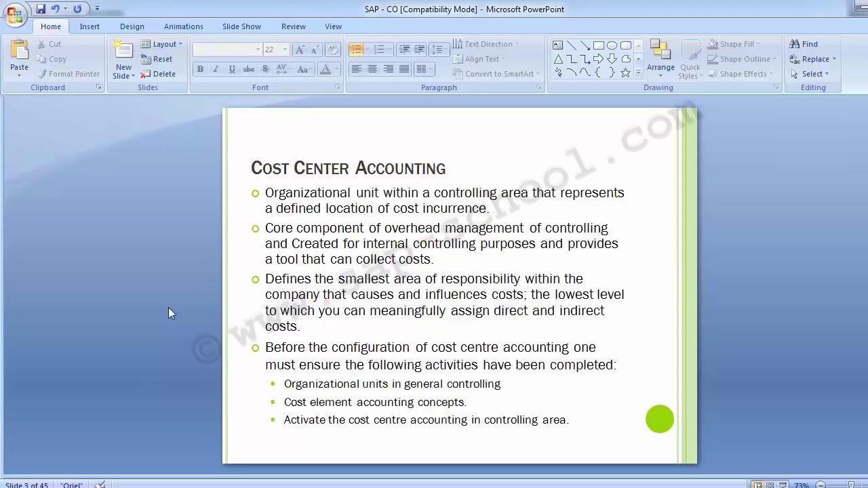
Task: Open the font color dropdown arrow
Action: [x=336, y=69]
